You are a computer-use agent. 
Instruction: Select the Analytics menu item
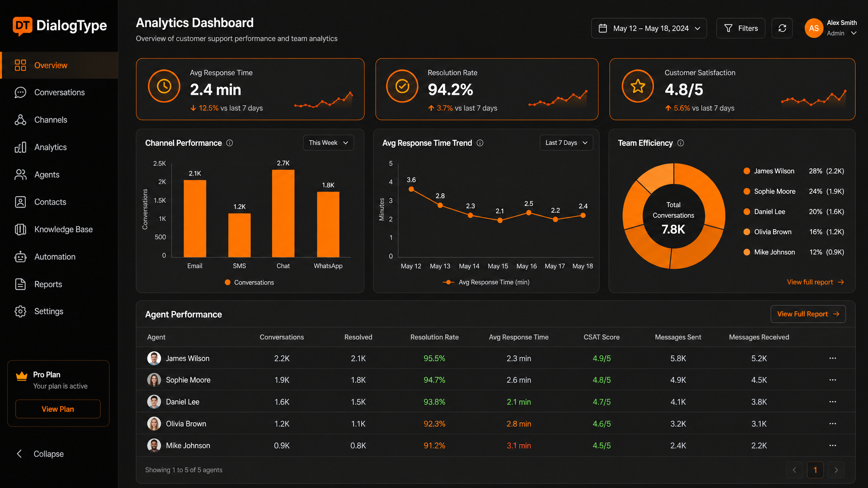tap(59, 147)
